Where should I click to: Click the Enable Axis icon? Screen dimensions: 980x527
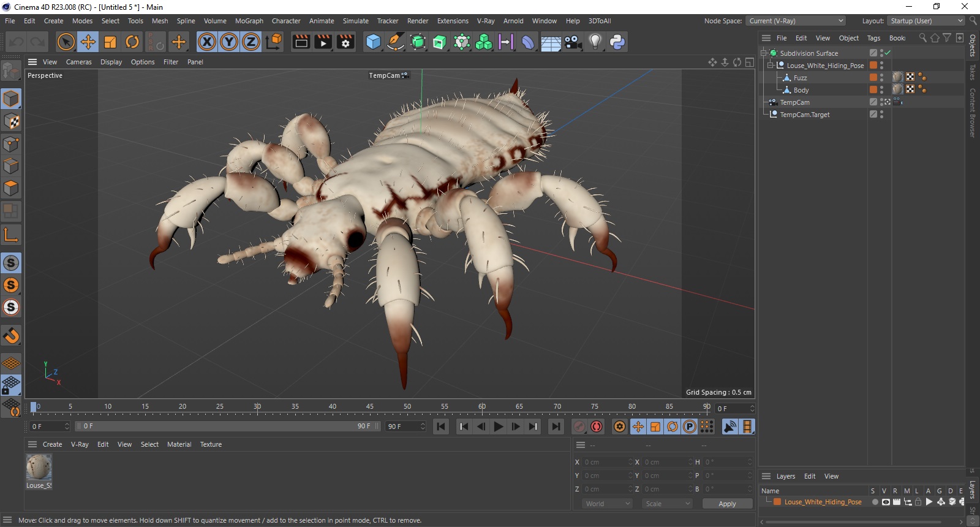(x=11, y=235)
